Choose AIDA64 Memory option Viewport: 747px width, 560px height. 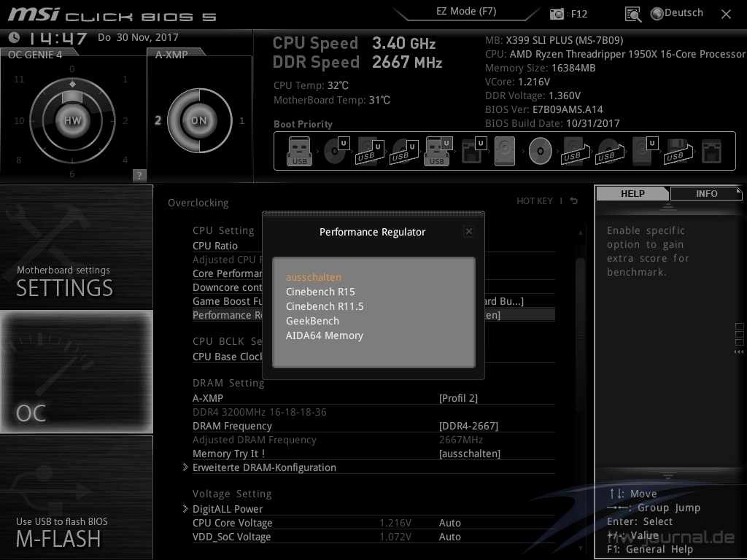pyautogui.click(x=325, y=335)
